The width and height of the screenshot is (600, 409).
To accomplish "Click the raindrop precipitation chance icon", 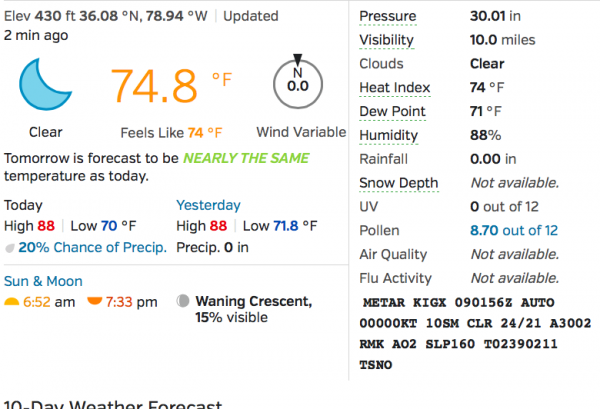I will [x=10, y=248].
